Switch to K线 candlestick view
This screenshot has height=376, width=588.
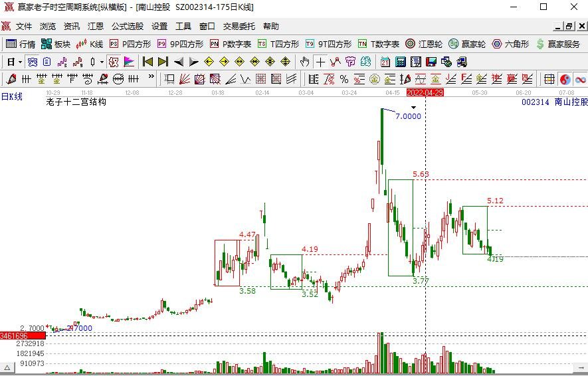(89, 45)
